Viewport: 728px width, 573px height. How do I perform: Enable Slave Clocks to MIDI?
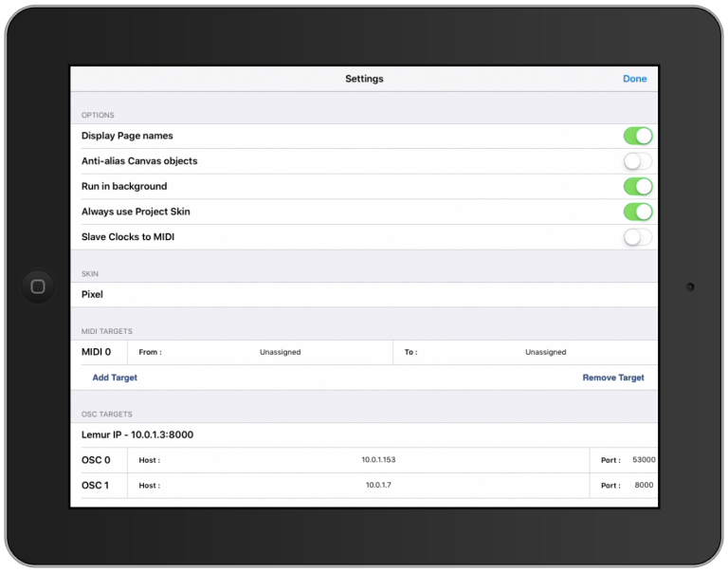[637, 237]
